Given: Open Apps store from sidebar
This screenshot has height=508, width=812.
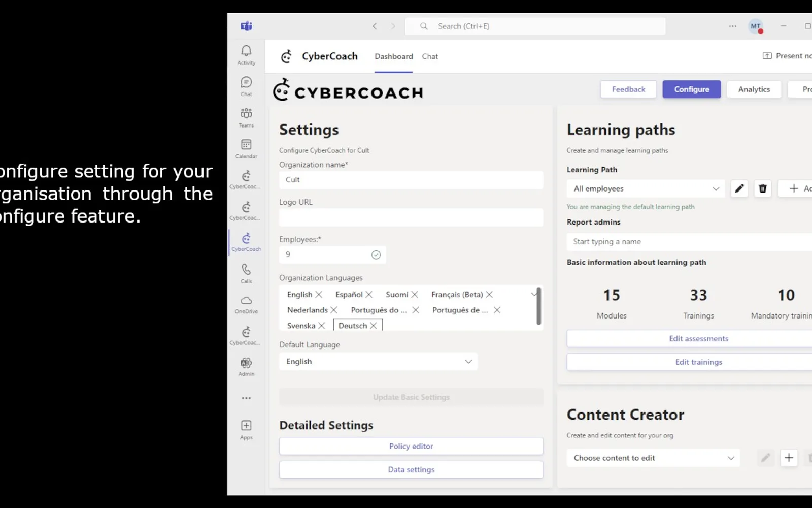Looking at the screenshot, I should click(246, 430).
